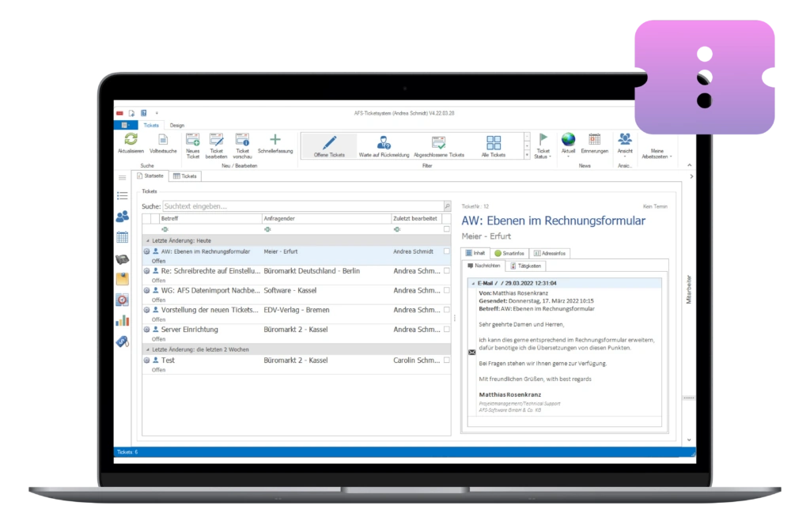Viewport: 810px width, 532px height.
Task: Click the save document icon in the title bar
Action: [132, 113]
